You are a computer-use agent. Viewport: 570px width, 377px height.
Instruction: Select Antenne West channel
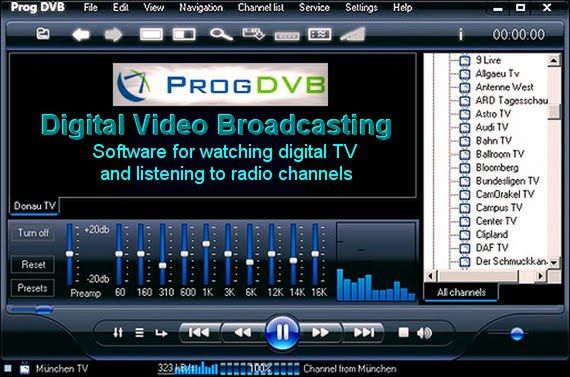505,87
